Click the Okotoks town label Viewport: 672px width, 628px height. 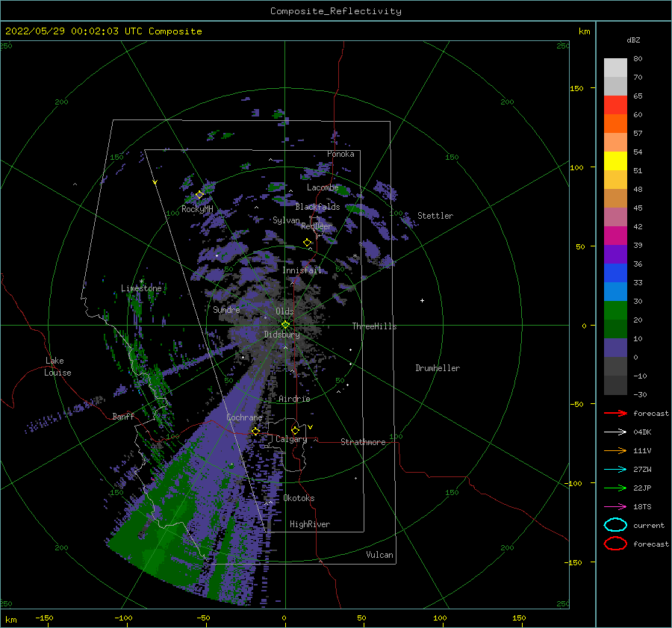[299, 498]
